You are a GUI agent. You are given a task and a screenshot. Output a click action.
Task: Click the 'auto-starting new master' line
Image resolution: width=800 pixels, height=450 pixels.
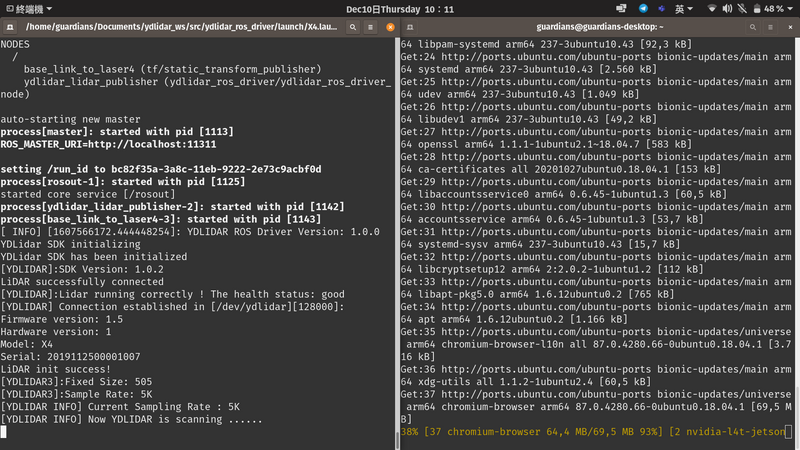coord(70,119)
